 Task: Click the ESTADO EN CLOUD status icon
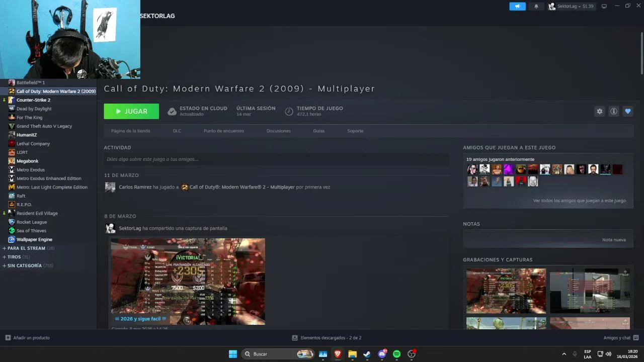tap(172, 111)
